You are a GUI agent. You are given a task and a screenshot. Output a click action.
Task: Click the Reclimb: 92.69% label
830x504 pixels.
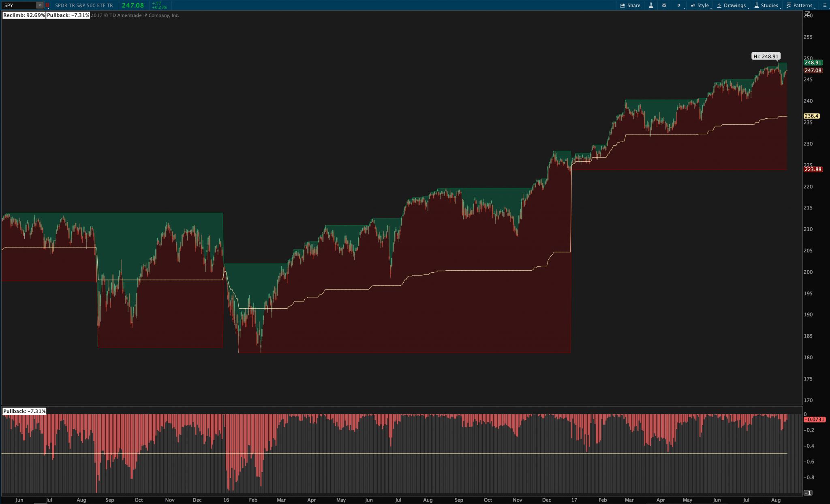point(24,15)
